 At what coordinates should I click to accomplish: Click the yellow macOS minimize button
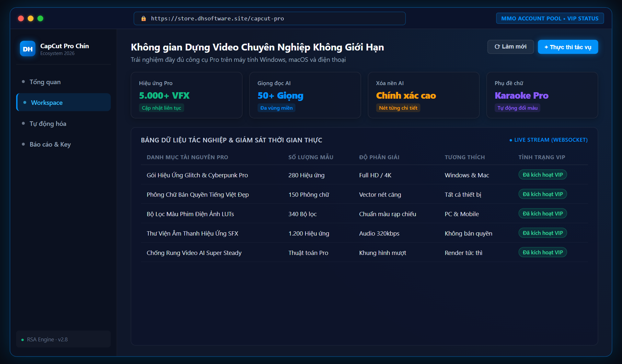tap(31, 18)
